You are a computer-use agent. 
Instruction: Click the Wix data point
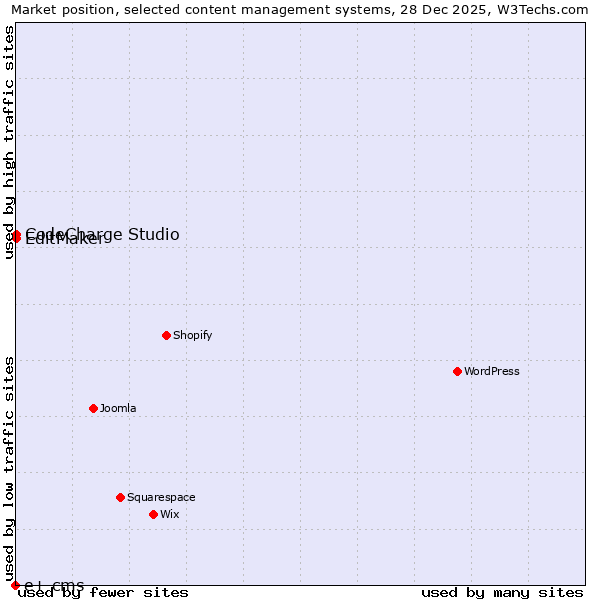pyautogui.click(x=153, y=515)
